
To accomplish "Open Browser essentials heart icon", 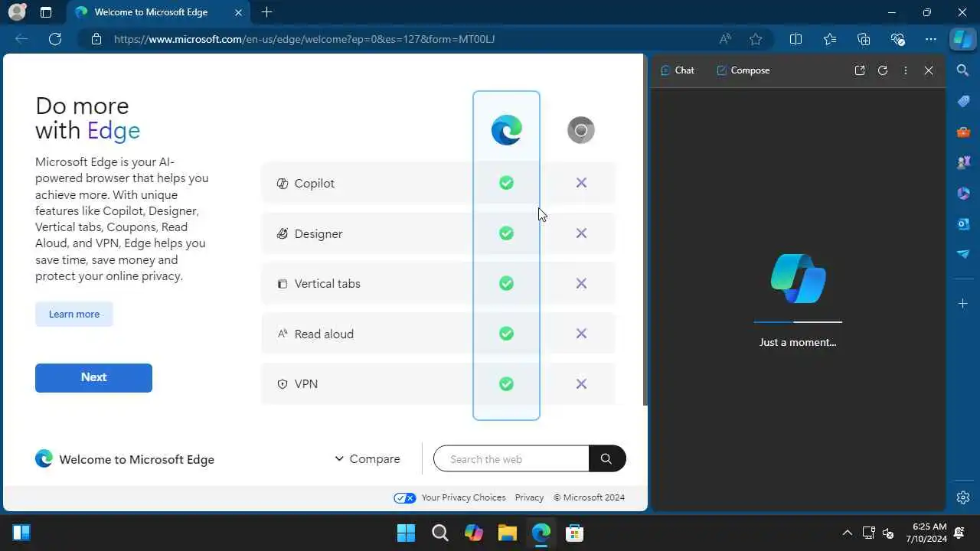I will pos(897,39).
